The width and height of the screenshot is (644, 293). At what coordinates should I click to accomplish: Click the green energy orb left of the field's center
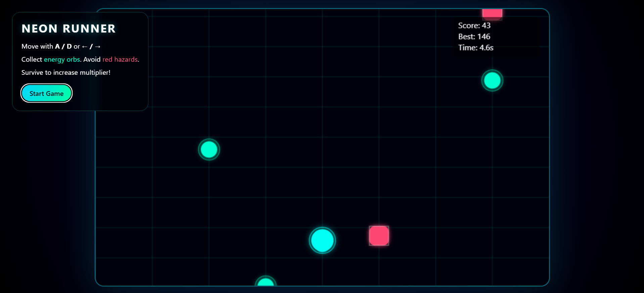click(209, 150)
